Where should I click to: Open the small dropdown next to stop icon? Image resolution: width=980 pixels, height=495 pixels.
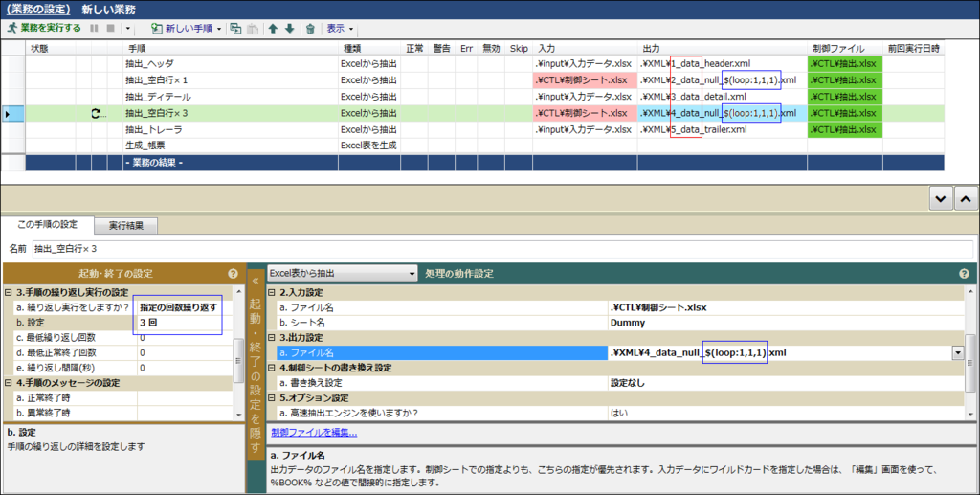point(127,29)
